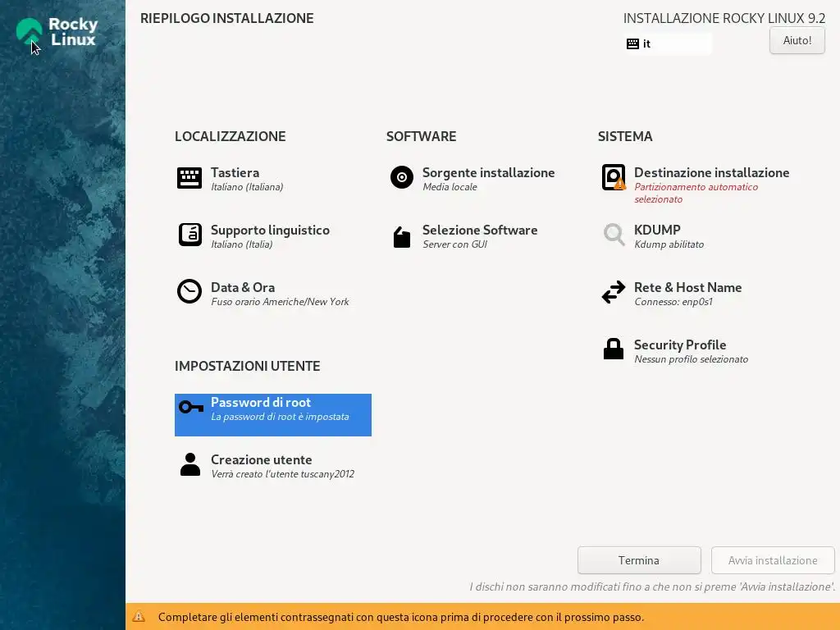Click the Sorgente installazione disc icon
The image size is (840, 630).
click(402, 177)
